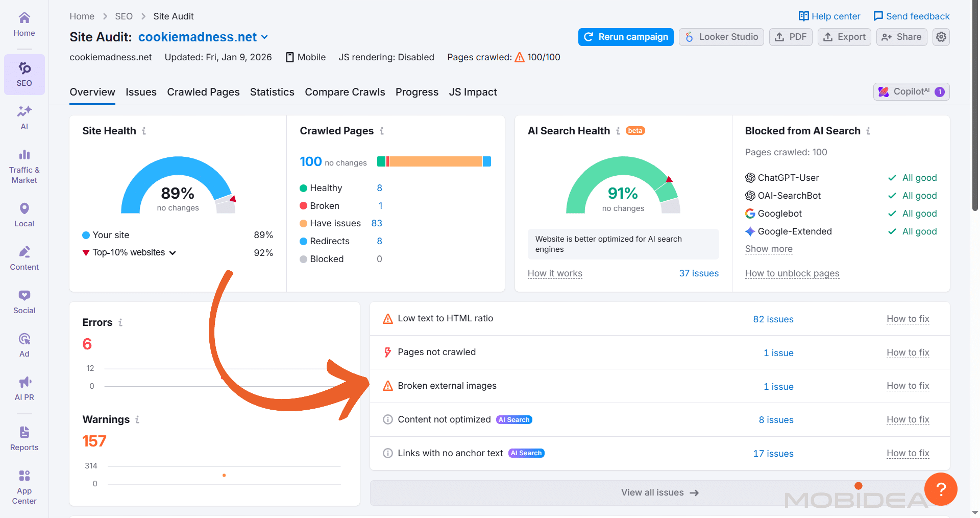Click the Rerun campaign button
Image resolution: width=980 pixels, height=518 pixels.
click(625, 37)
